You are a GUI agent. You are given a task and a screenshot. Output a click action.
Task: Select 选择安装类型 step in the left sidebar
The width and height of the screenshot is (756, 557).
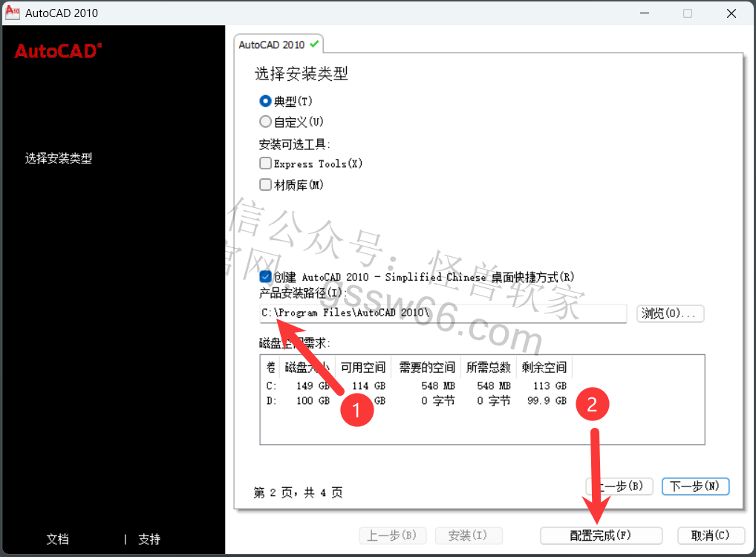click(59, 158)
